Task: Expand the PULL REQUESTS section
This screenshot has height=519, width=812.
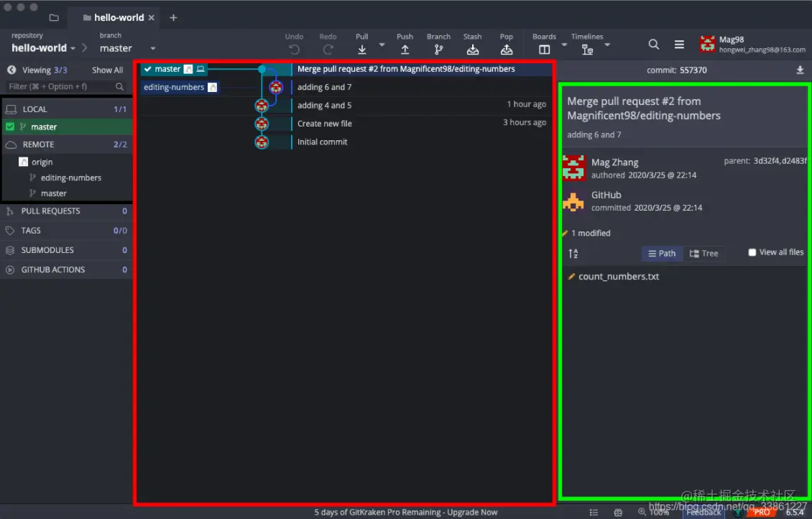Action: coord(66,211)
